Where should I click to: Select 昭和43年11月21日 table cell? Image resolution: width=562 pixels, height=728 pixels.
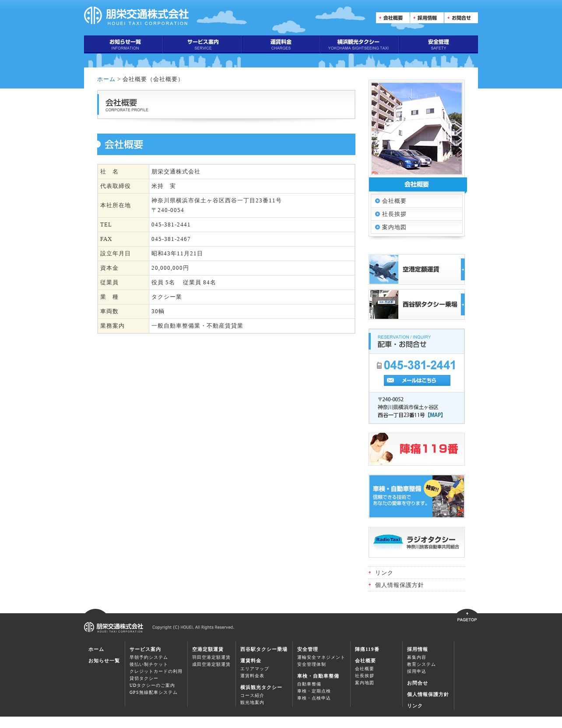click(252, 254)
